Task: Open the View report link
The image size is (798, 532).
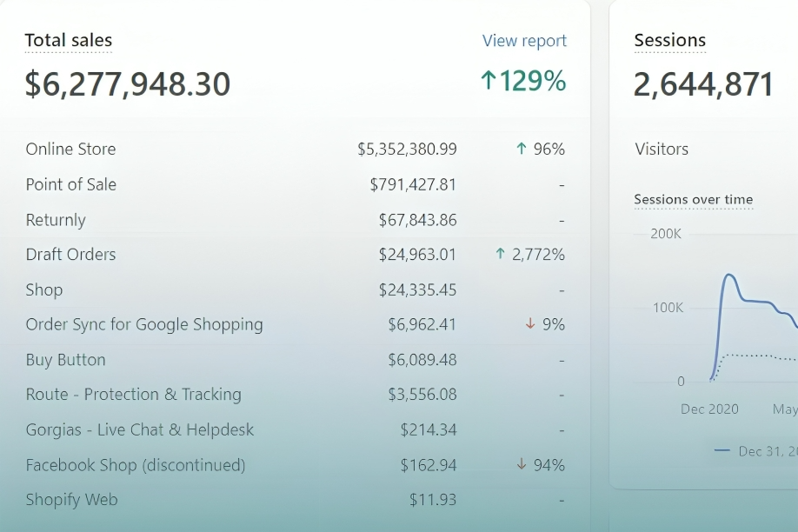Action: click(x=524, y=41)
